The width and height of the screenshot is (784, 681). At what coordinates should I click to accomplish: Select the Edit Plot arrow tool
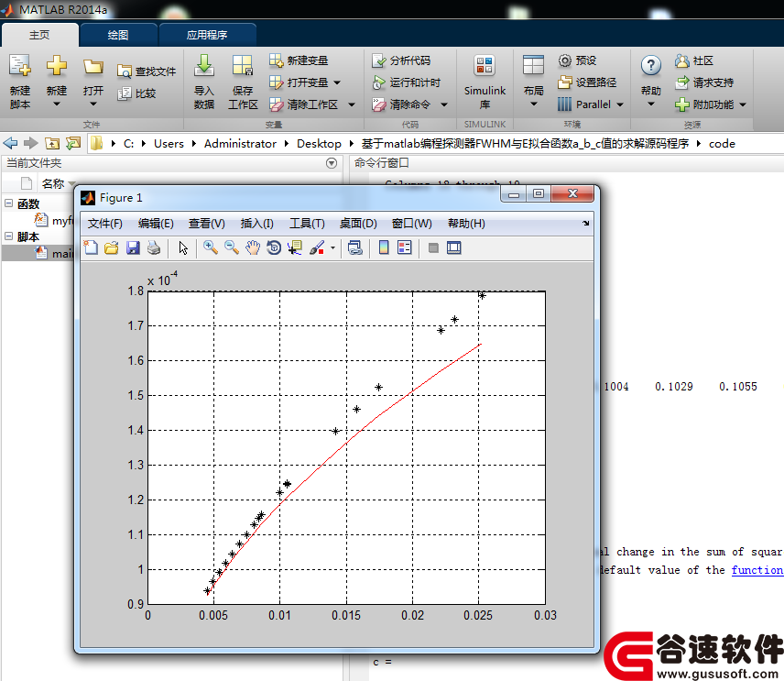click(x=183, y=247)
